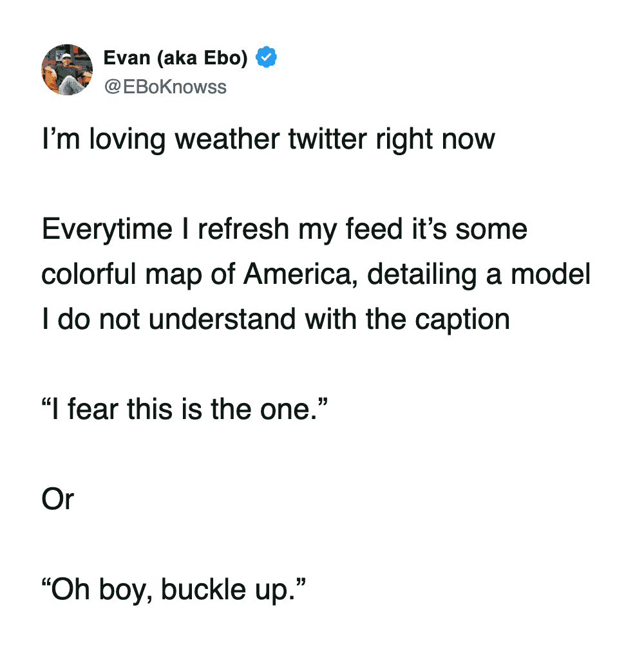Screen dimensions: 644x654
Task: Click the standalone word "Or"
Action: click(58, 500)
